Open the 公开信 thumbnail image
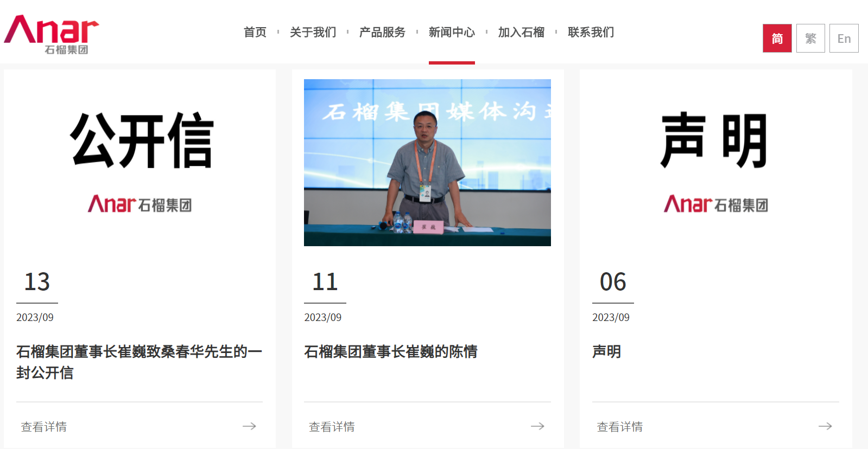 point(140,162)
